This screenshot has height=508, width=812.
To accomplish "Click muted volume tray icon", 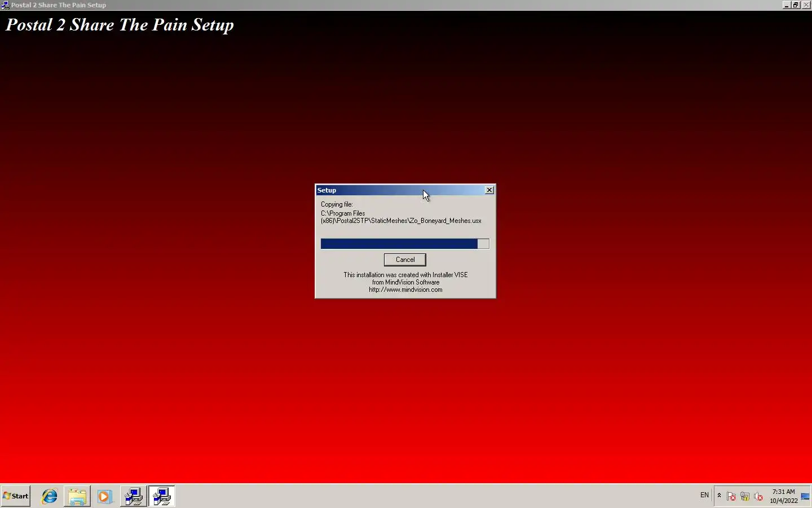I will [758, 497].
